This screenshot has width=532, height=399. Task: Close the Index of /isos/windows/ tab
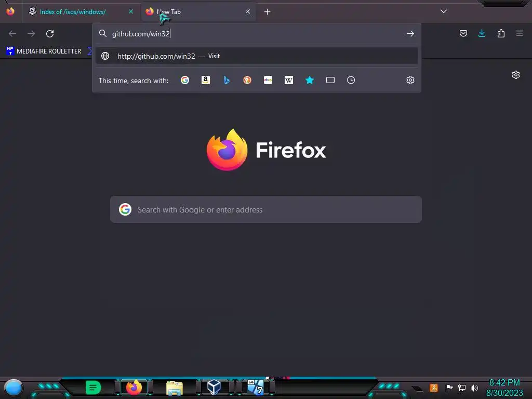(131, 11)
